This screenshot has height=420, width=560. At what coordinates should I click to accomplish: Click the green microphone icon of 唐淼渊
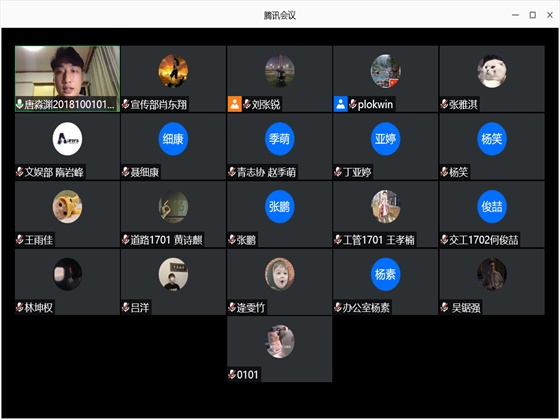click(x=20, y=104)
